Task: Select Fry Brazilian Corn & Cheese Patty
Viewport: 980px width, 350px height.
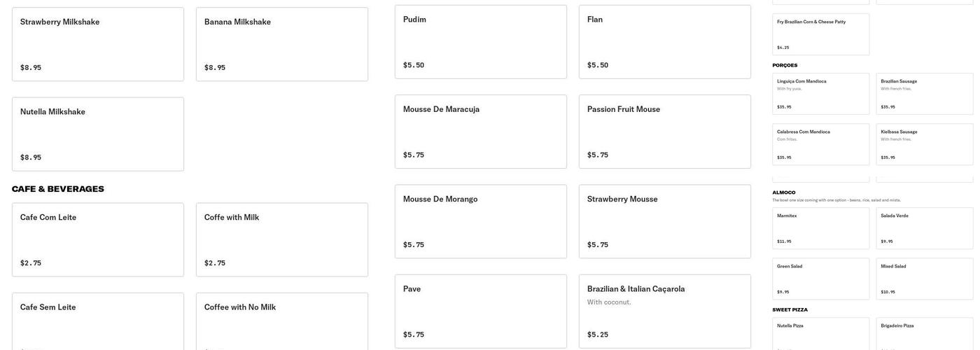Action: 820,34
